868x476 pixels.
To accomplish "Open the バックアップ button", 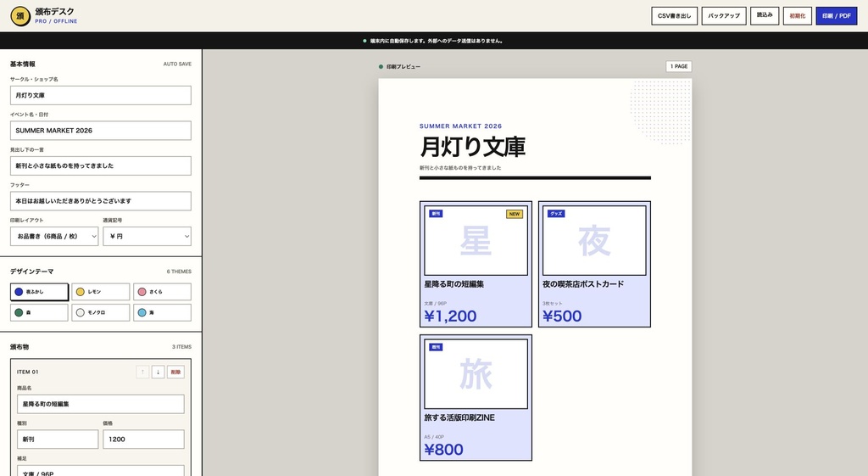I will pyautogui.click(x=724, y=16).
